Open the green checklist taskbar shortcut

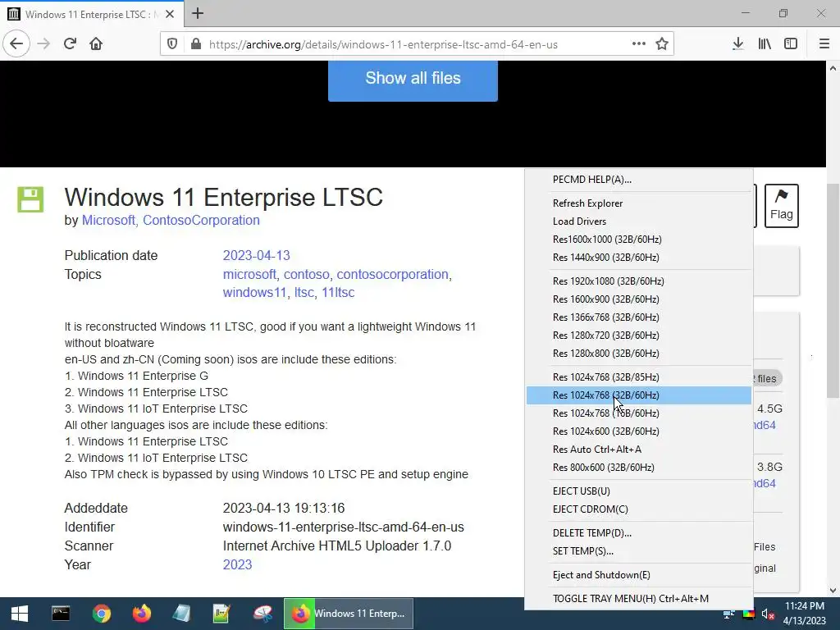[221, 614]
